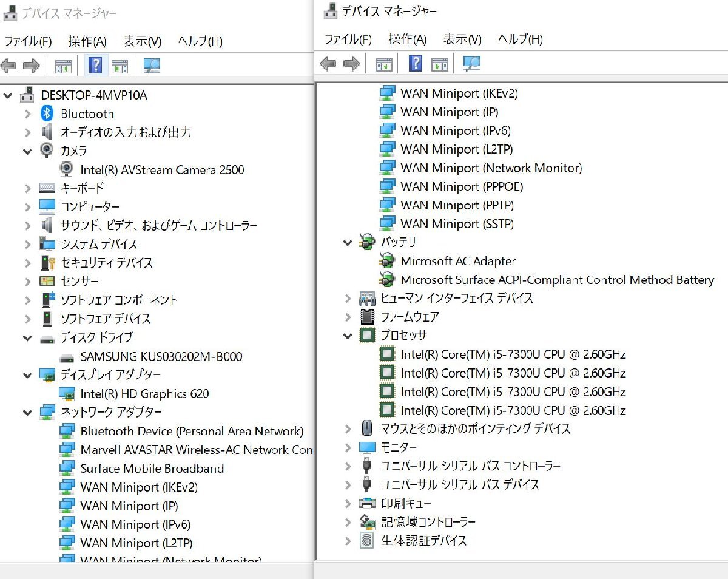Click the keyboard icon beside キーボード
The height and width of the screenshot is (579, 728).
click(47, 188)
